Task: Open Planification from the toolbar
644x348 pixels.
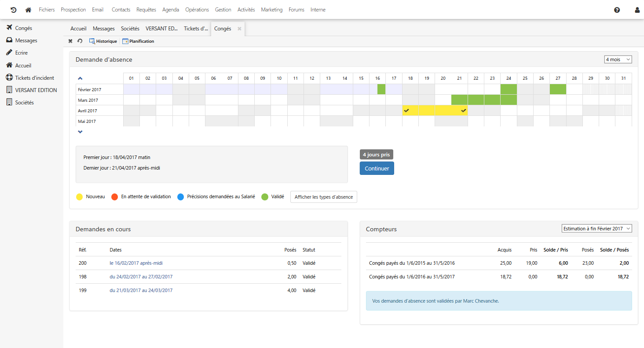Action: [138, 41]
